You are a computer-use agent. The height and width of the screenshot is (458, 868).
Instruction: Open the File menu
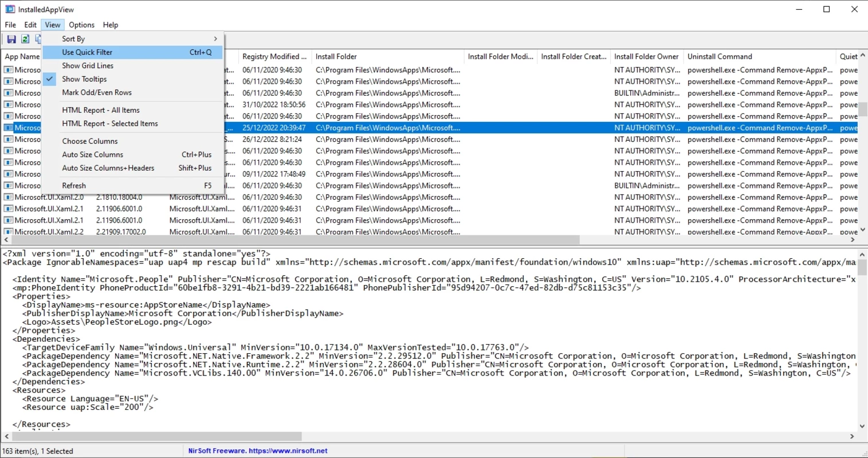coord(10,25)
